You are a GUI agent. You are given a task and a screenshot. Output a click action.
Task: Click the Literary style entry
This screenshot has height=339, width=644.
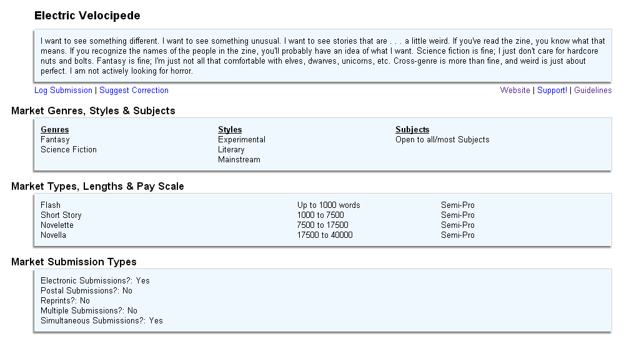231,150
